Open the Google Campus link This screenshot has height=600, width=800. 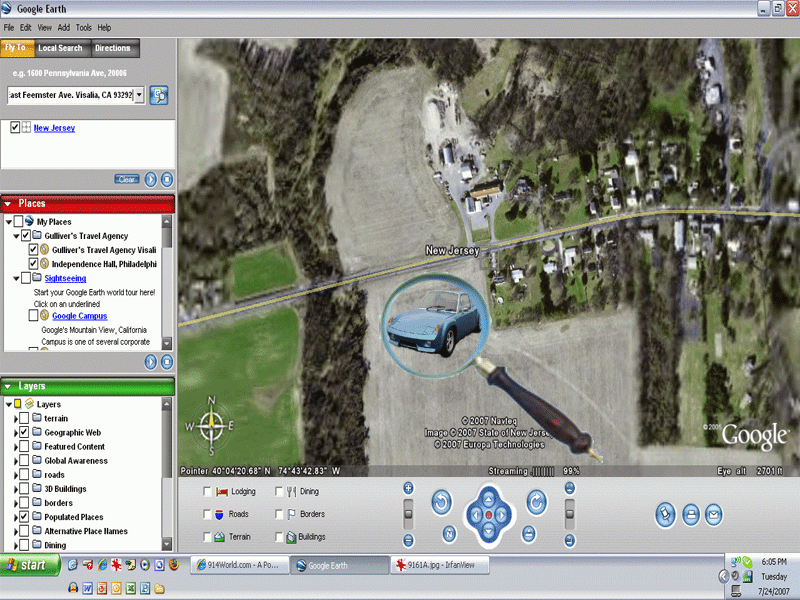coord(79,316)
